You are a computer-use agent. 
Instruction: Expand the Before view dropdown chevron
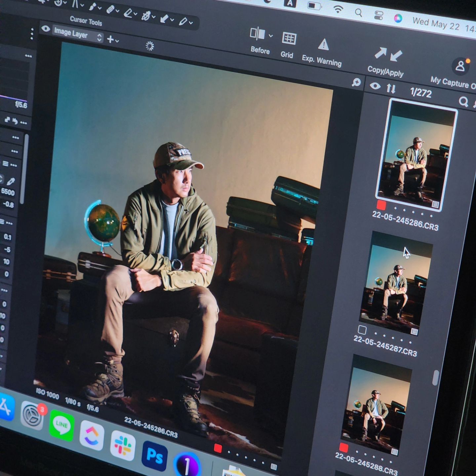pos(271,36)
